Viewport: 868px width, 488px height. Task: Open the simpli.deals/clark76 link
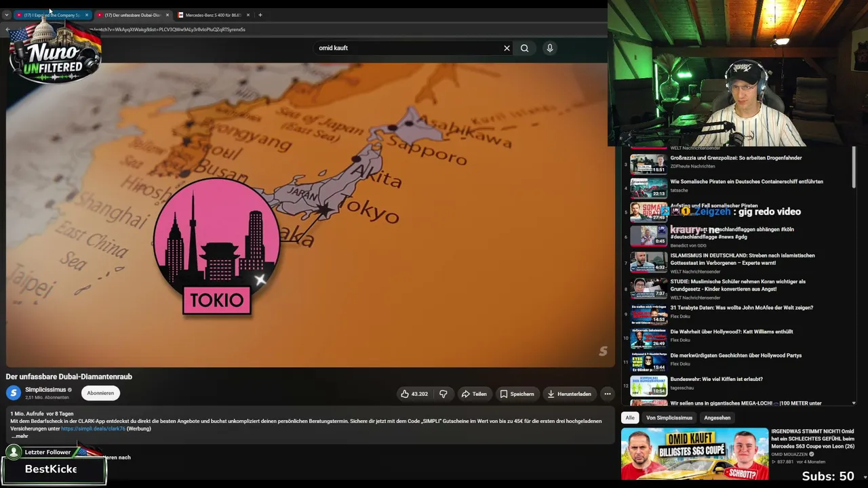tap(93, 428)
